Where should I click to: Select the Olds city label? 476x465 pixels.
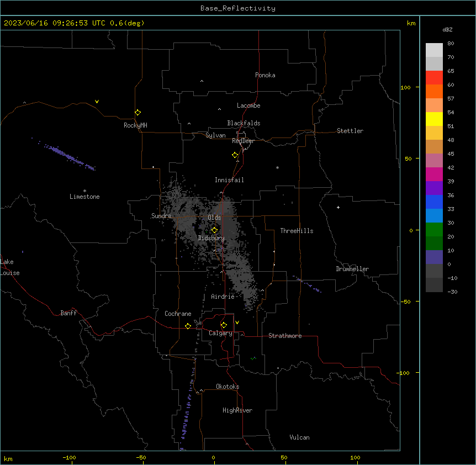tap(214, 218)
